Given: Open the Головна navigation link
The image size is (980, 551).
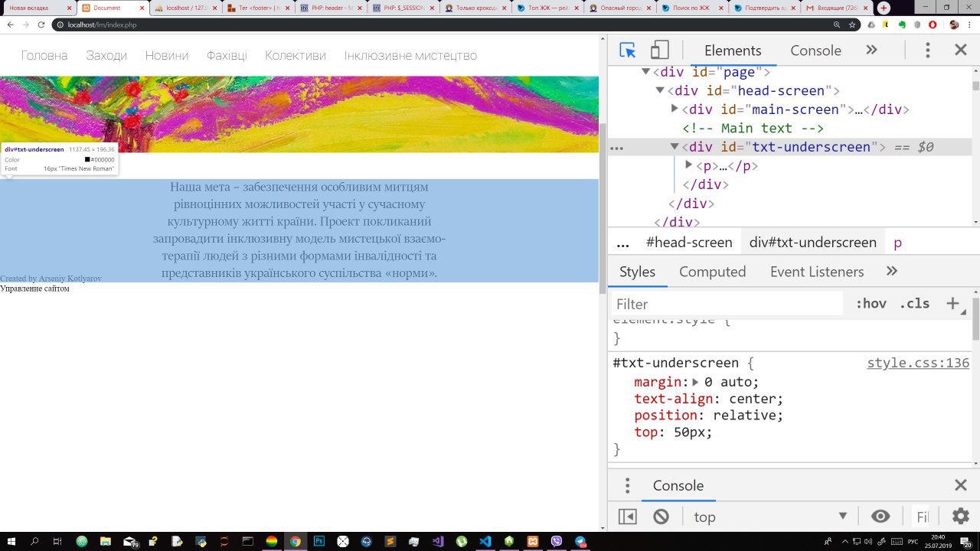Looking at the screenshot, I should tap(44, 56).
